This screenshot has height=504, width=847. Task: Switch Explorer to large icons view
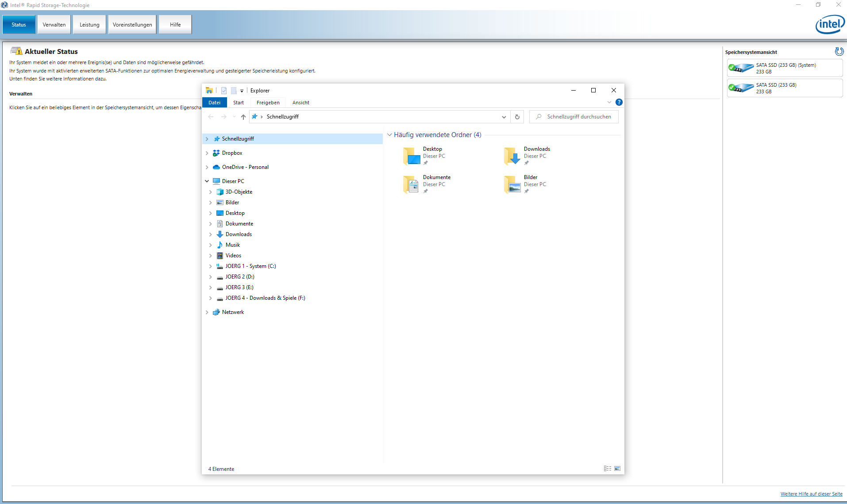[617, 469]
